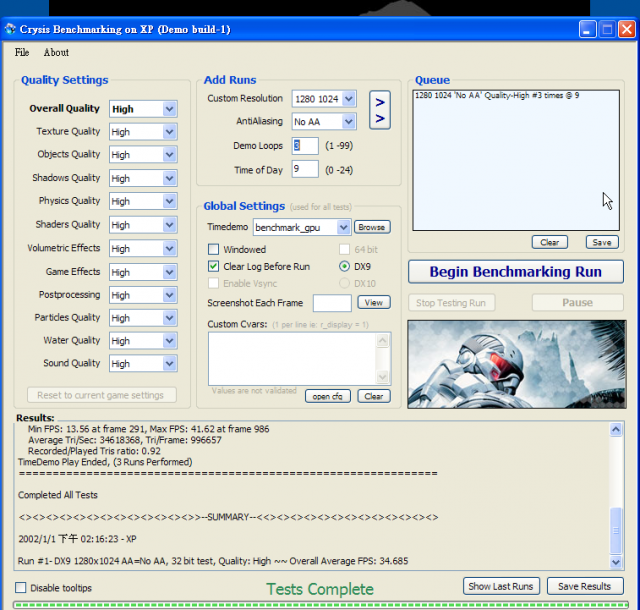The height and width of the screenshot is (610, 640).
Task: Click the open cfg button
Action: [328, 396]
